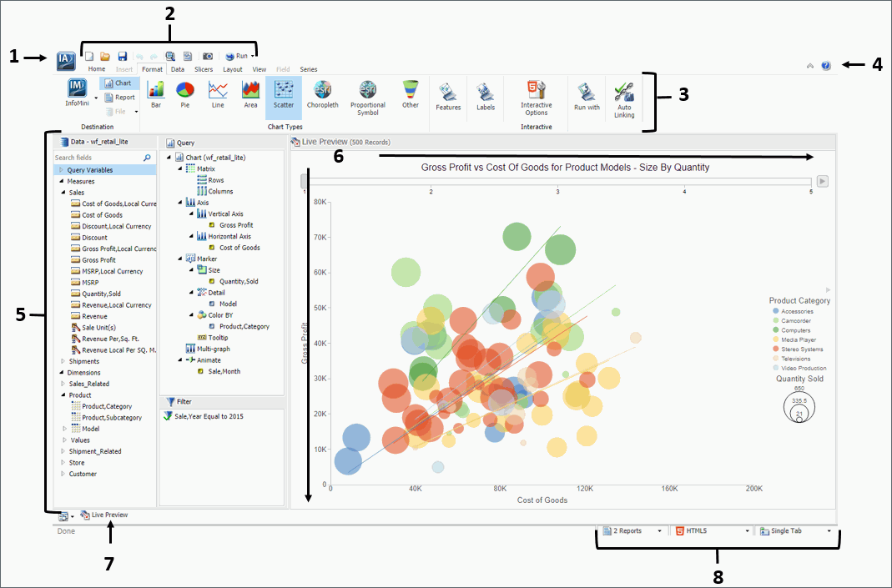This screenshot has height=588, width=892.
Task: Play the chart animation
Action: pyautogui.click(x=823, y=182)
